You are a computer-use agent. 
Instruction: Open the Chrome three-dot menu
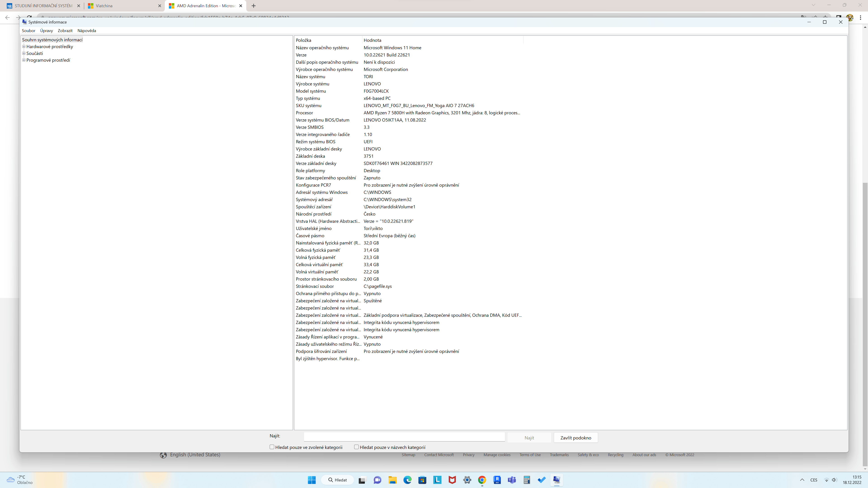(861, 18)
